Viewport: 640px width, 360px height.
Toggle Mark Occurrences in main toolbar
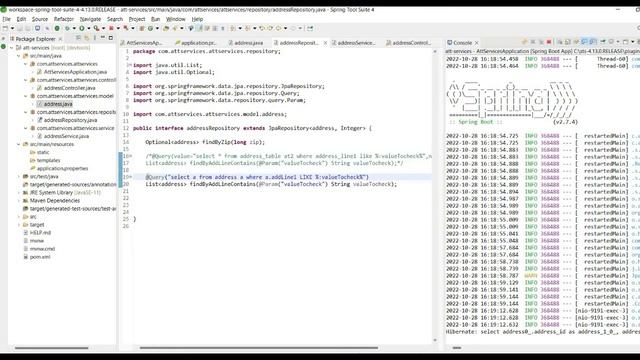(x=199, y=28)
